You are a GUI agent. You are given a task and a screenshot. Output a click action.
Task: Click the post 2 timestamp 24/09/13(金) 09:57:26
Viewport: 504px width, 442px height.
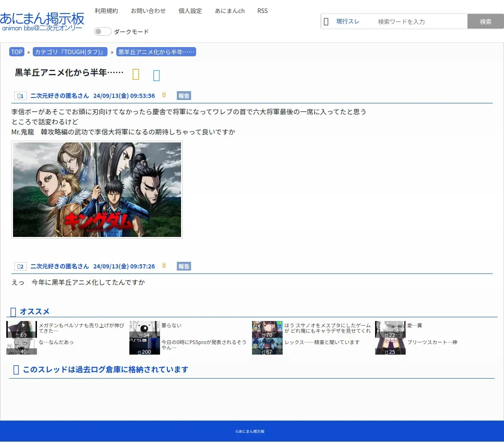[124, 266]
